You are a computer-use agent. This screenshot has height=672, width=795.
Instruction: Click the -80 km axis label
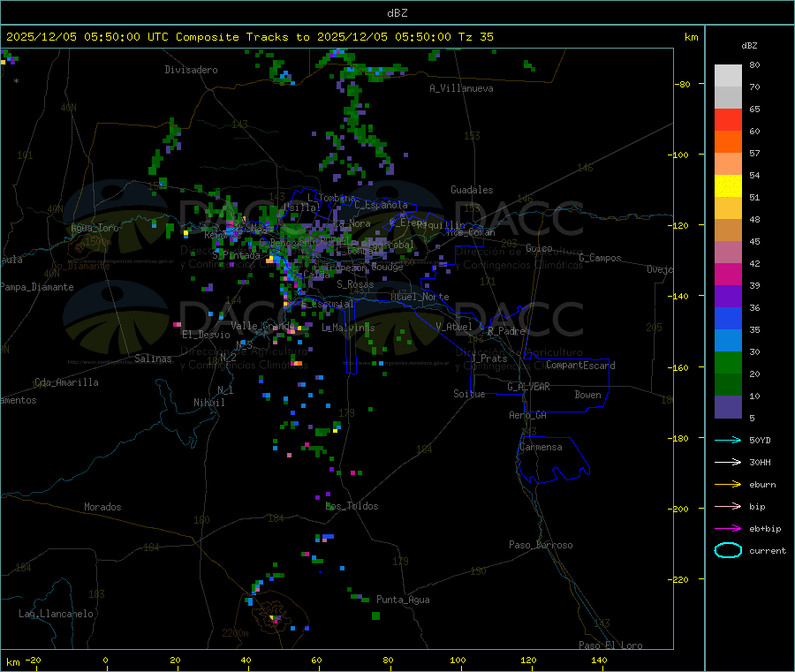(683, 84)
